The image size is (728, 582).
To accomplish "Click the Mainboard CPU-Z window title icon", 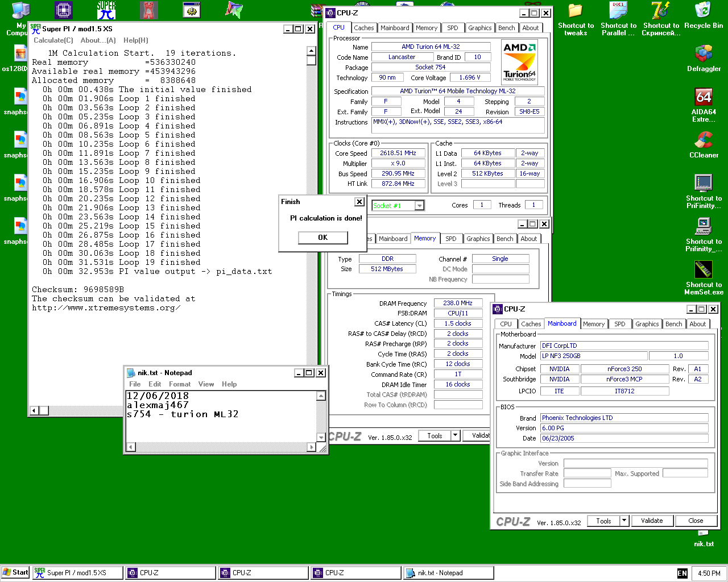I will [x=498, y=309].
